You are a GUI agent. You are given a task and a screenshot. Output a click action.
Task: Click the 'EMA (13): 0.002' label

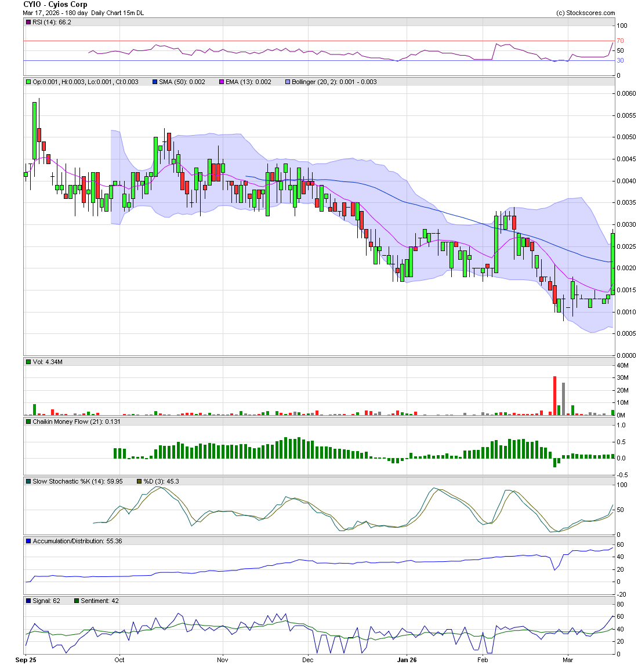(x=249, y=82)
